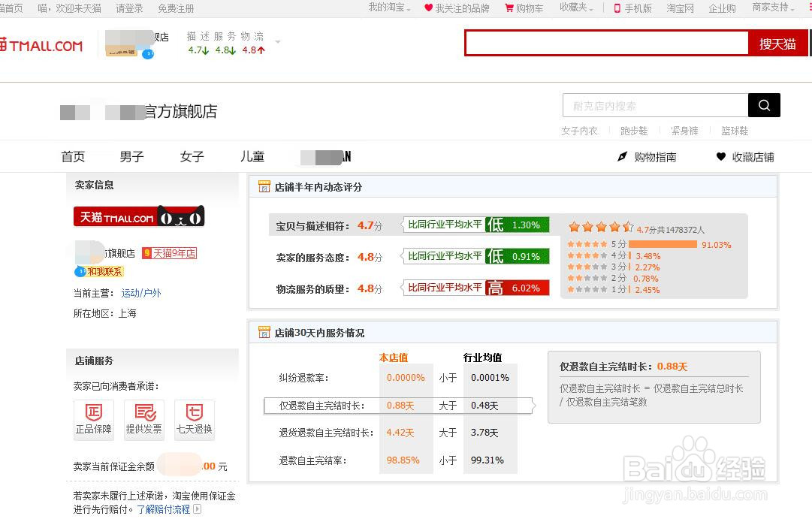The image size is (812, 522).
Task: Click the 运动/户外 category link
Action: (x=141, y=293)
